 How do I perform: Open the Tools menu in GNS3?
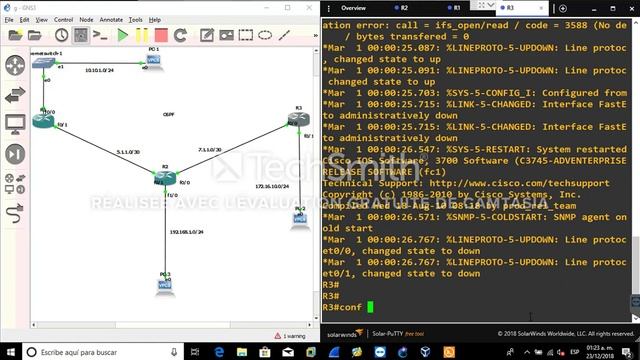136,20
